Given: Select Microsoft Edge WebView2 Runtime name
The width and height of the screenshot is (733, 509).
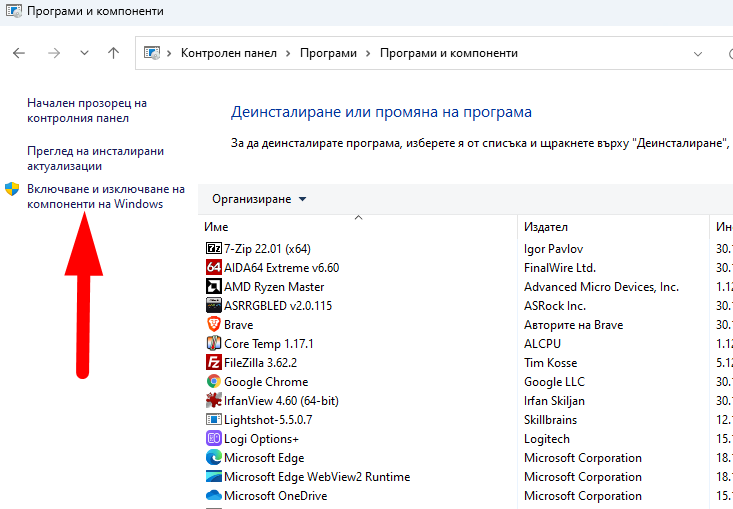Looking at the screenshot, I should [x=317, y=477].
